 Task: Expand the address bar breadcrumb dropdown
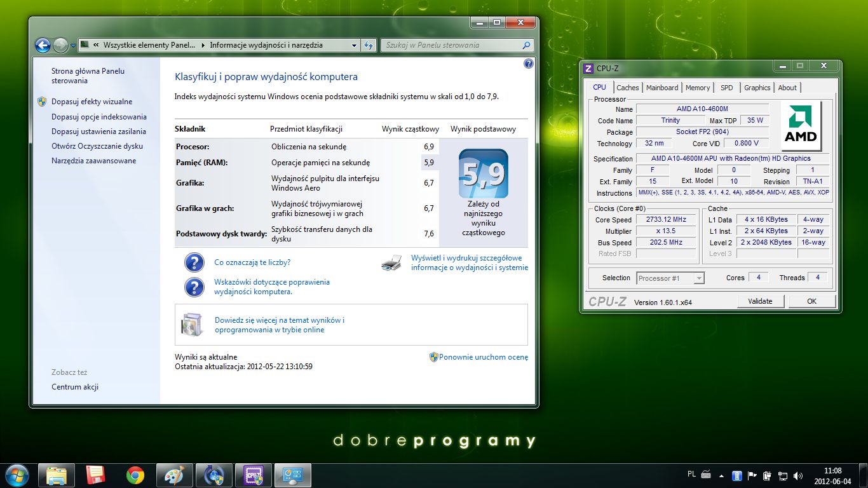(x=354, y=45)
